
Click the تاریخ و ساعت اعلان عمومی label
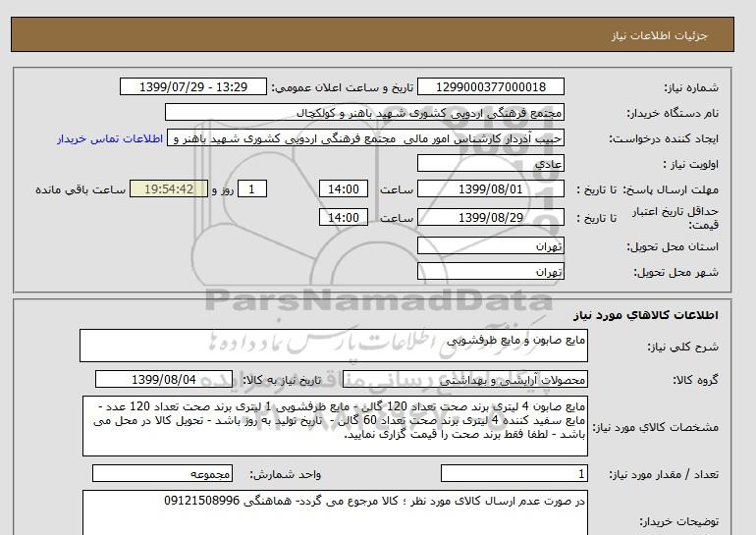pos(343,87)
